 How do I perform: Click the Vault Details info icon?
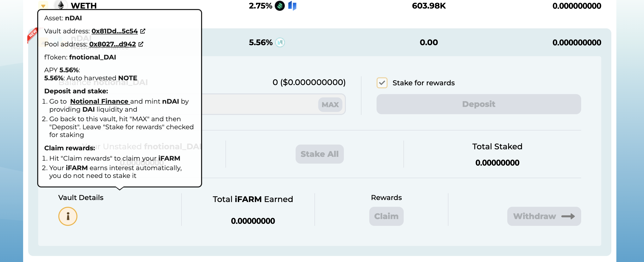68,216
